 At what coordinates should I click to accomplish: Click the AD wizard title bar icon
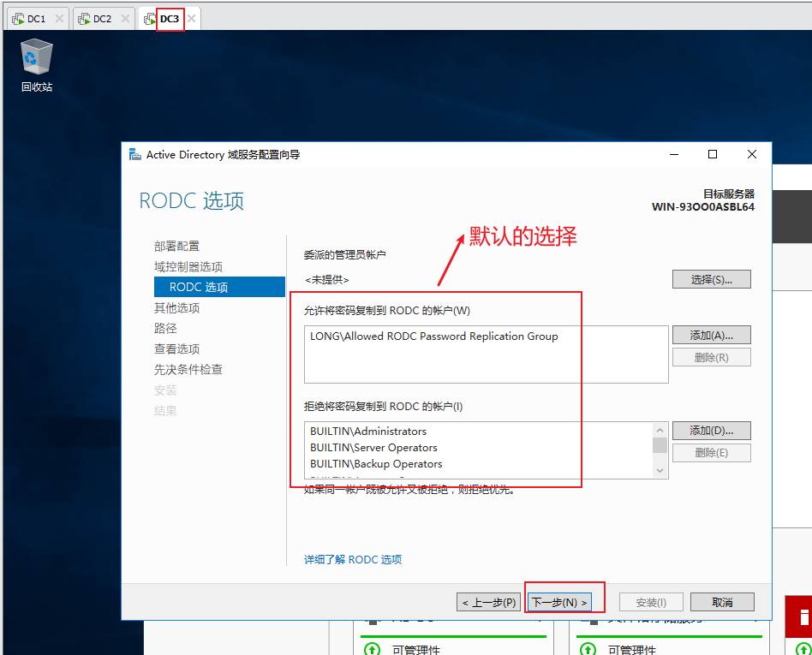135,154
